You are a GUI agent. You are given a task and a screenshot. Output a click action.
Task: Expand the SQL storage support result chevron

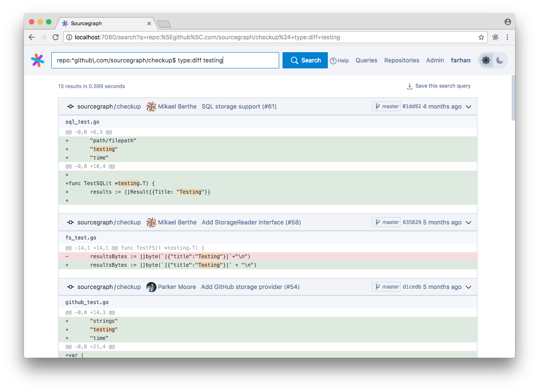[x=468, y=106]
